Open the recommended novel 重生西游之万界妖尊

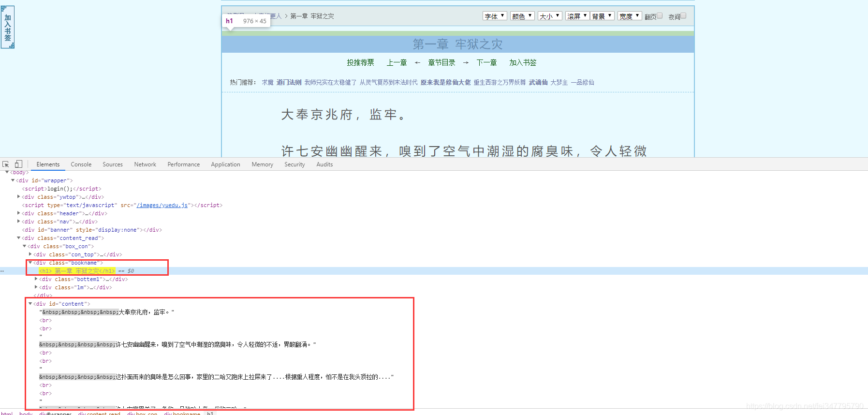click(x=500, y=82)
